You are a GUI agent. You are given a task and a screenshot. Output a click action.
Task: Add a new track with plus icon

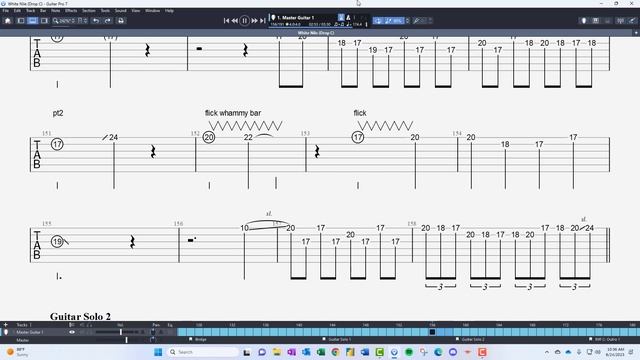pyautogui.click(x=6, y=325)
